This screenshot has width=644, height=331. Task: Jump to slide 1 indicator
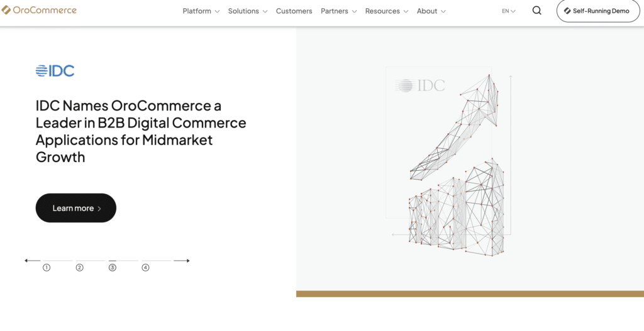(47, 268)
